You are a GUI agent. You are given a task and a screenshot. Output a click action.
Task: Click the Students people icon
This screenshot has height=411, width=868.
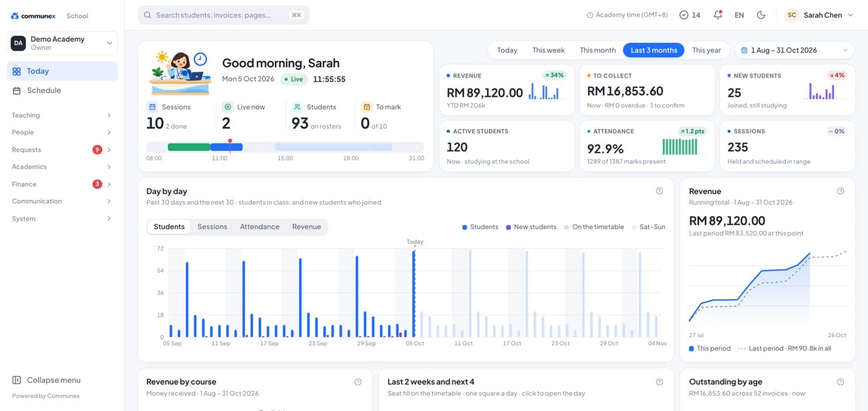point(297,107)
